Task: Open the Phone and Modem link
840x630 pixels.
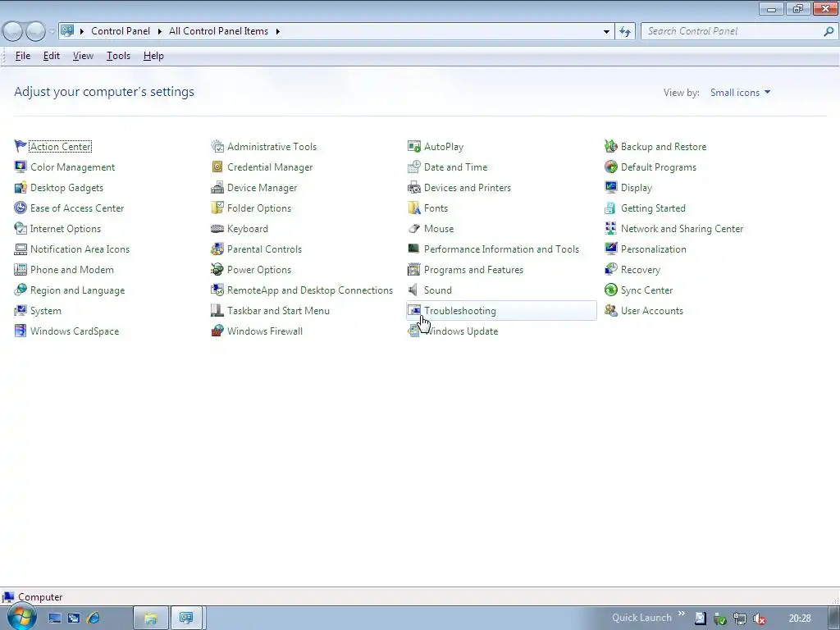Action: coord(72,269)
